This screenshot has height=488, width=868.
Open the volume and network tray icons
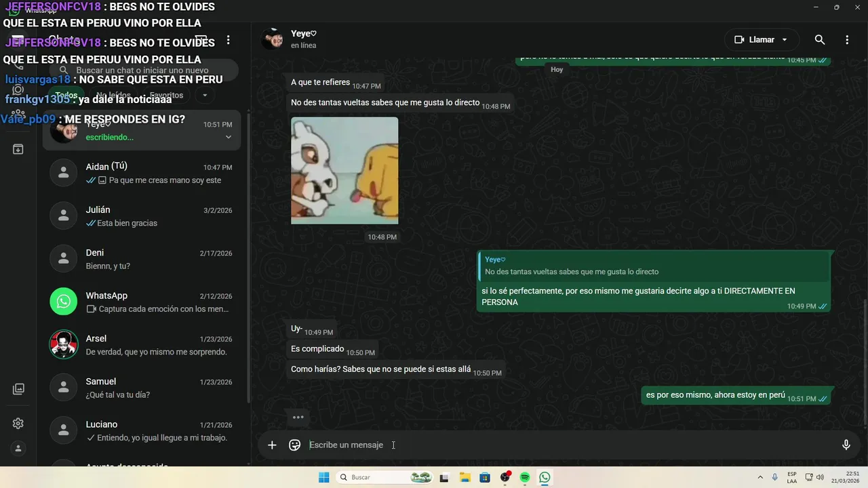click(x=814, y=477)
